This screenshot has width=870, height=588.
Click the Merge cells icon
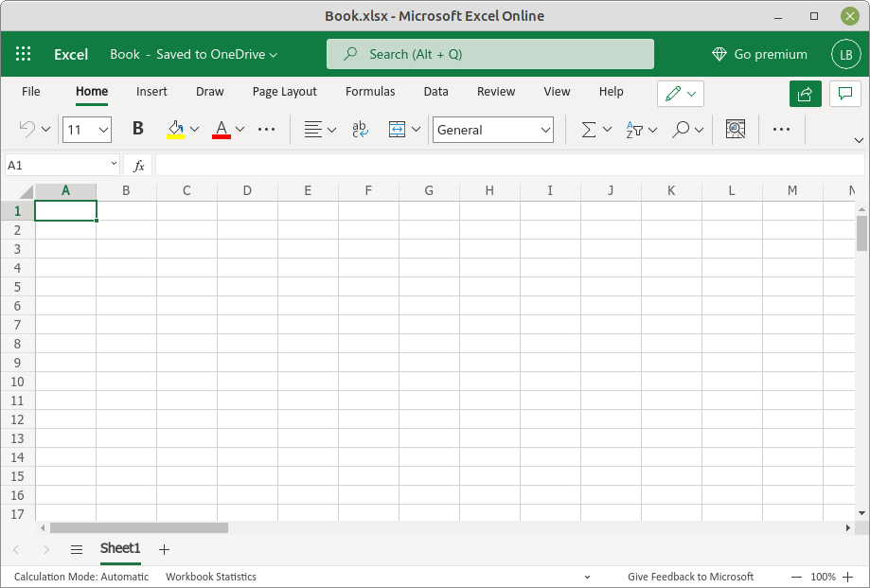click(x=397, y=130)
